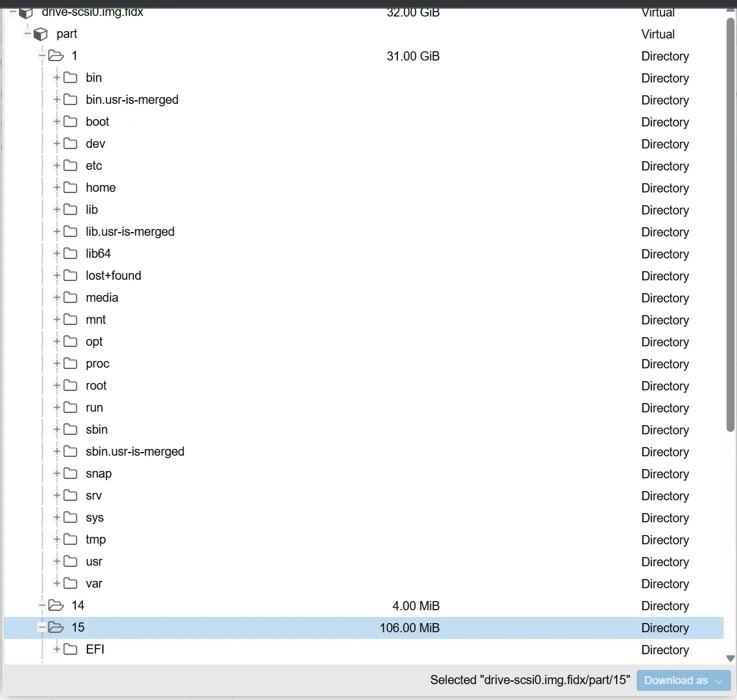737x700 pixels.
Task: Click the folder icon next to bin
Action: (70, 78)
